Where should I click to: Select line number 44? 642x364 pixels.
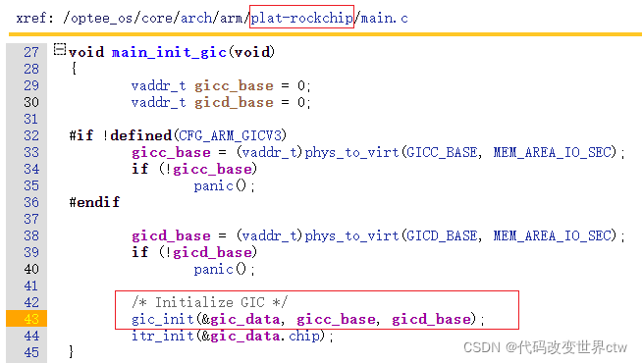[x=31, y=337]
